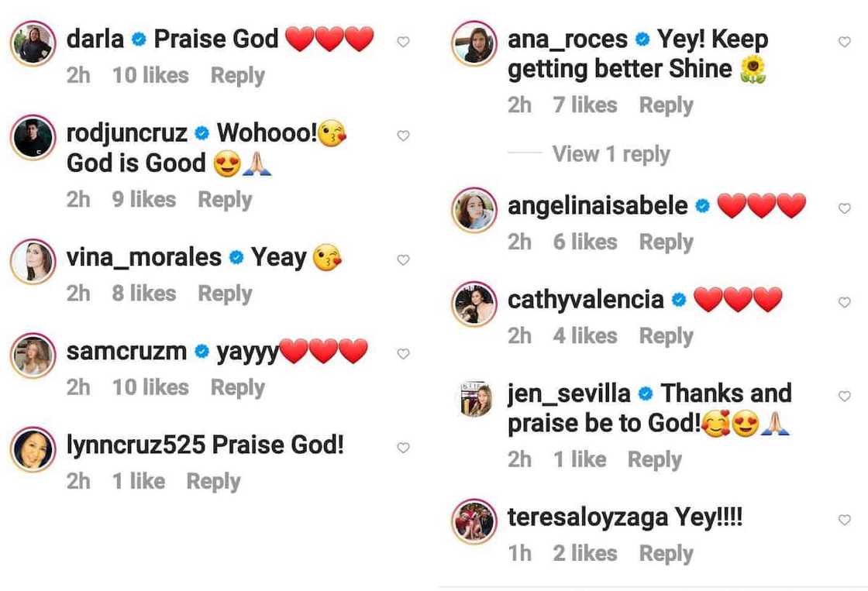Like darla's Praise God comment heart icon
Viewport: 868px width, 591px height.
[x=403, y=42]
